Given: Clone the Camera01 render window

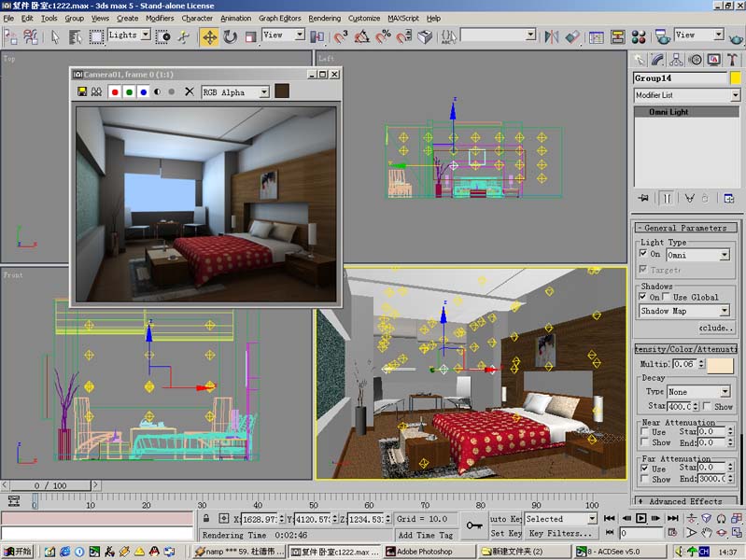Looking at the screenshot, I should point(96,91).
